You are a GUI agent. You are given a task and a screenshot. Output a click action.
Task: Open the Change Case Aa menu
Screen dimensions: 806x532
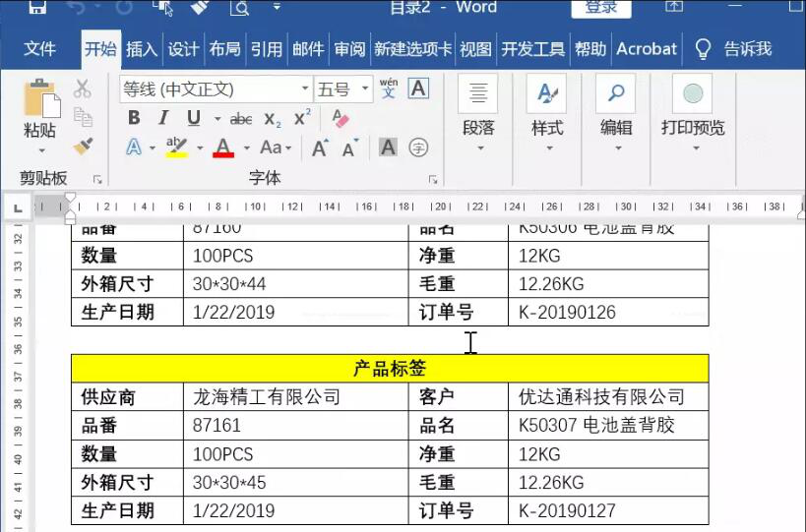click(276, 148)
